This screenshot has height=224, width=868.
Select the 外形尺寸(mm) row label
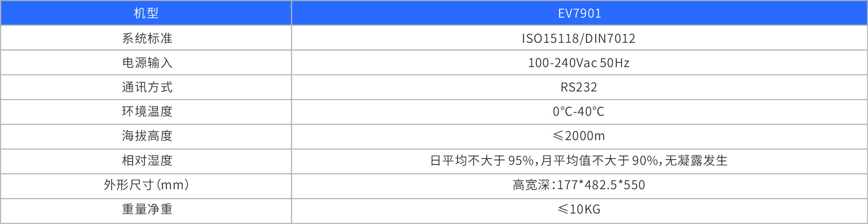pyautogui.click(x=146, y=185)
